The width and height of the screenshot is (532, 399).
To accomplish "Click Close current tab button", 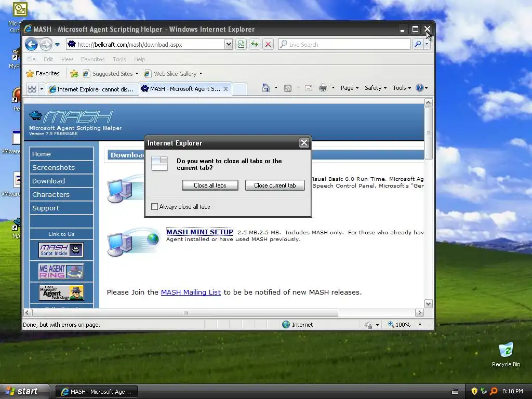I will [x=275, y=185].
